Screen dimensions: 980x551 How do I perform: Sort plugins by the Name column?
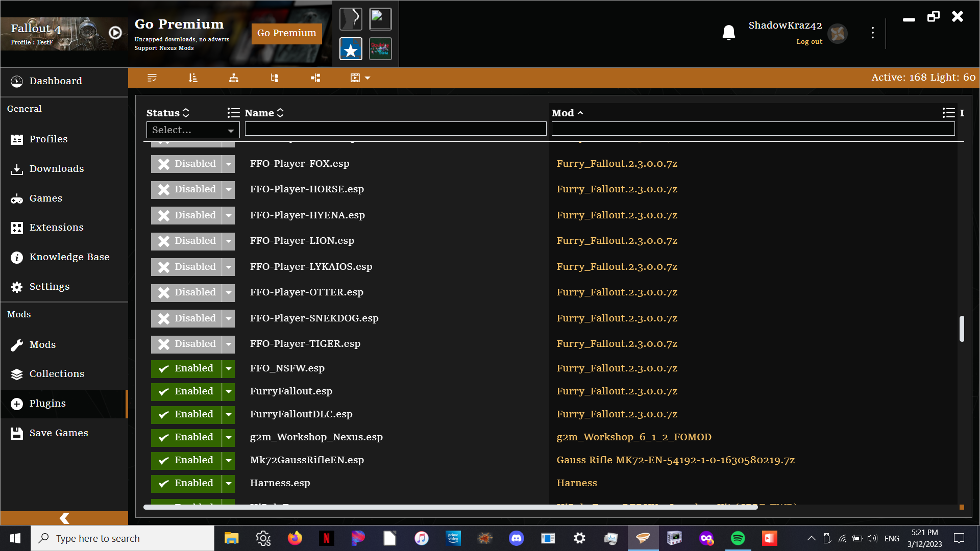point(264,113)
